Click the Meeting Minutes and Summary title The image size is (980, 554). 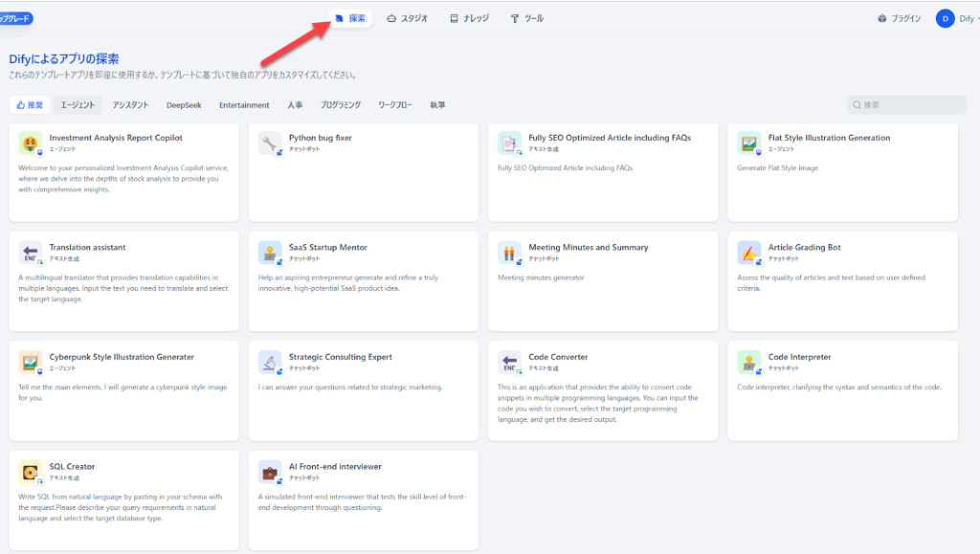pyautogui.click(x=589, y=247)
